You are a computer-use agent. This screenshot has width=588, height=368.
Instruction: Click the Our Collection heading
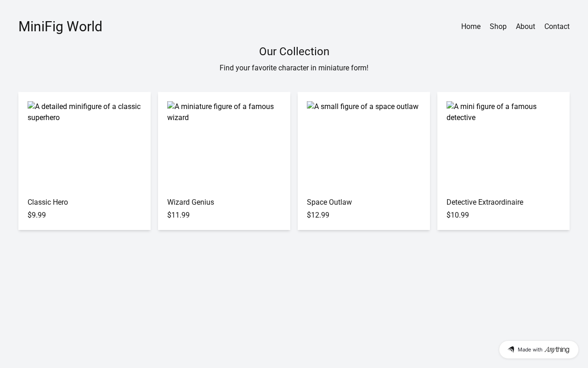point(294,52)
